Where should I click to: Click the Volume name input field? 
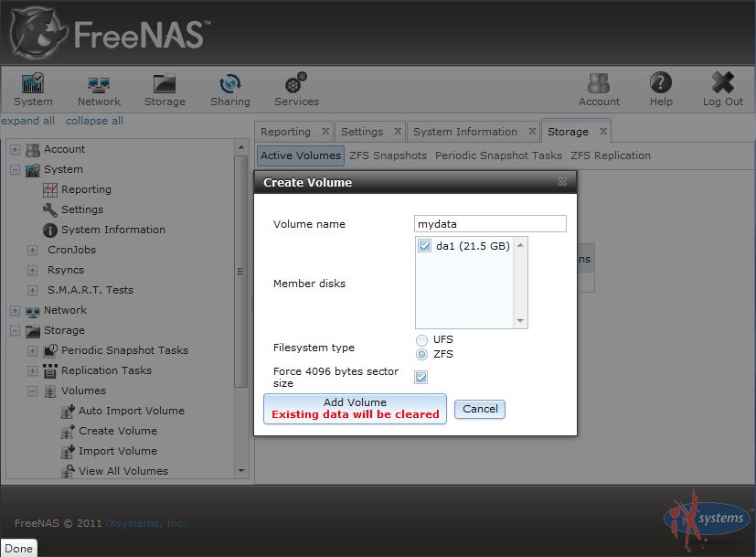point(490,224)
